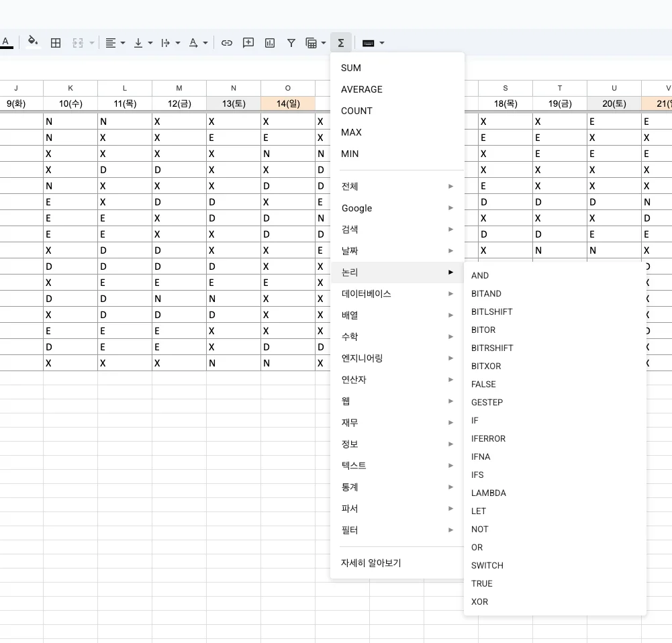This screenshot has width=672, height=643.
Task: Click the 자세히 알아보기 link
Action: click(x=371, y=563)
